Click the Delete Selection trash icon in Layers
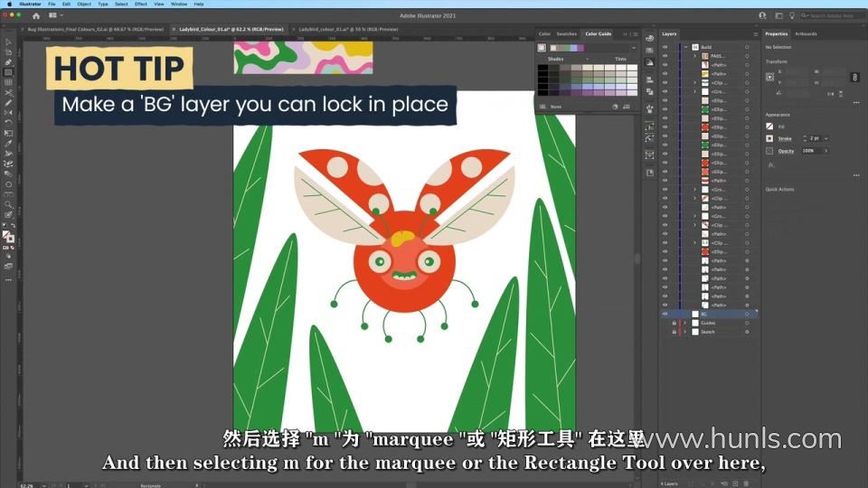This screenshot has width=868, height=488. [x=746, y=483]
